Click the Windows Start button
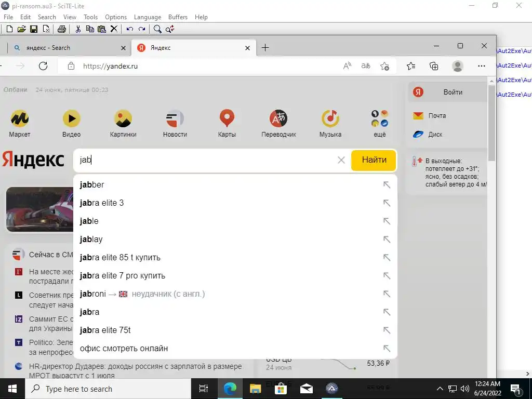The width and height of the screenshot is (532, 399). coord(12,389)
